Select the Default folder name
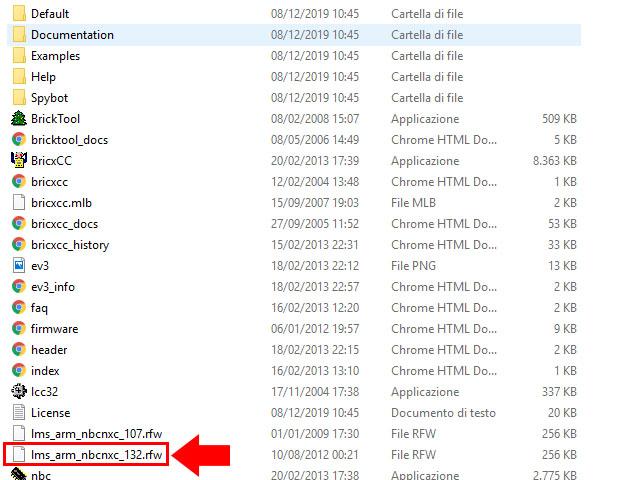Viewport: 640px width, 480px height. (50, 14)
